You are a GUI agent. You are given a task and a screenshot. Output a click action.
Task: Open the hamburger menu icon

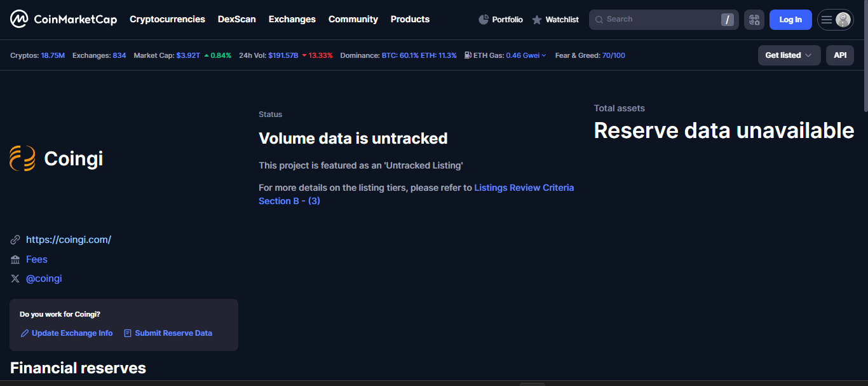coord(827,20)
